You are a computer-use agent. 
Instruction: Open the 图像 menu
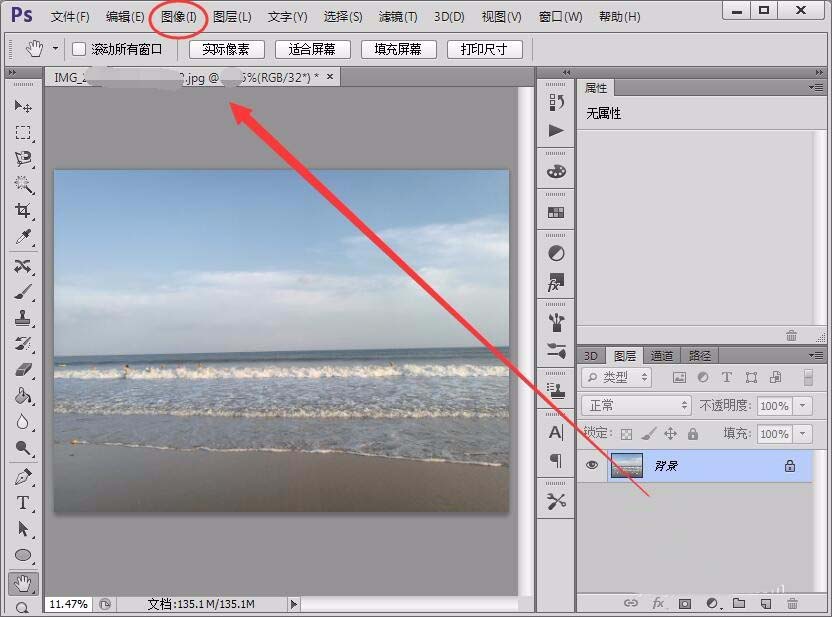(x=176, y=16)
